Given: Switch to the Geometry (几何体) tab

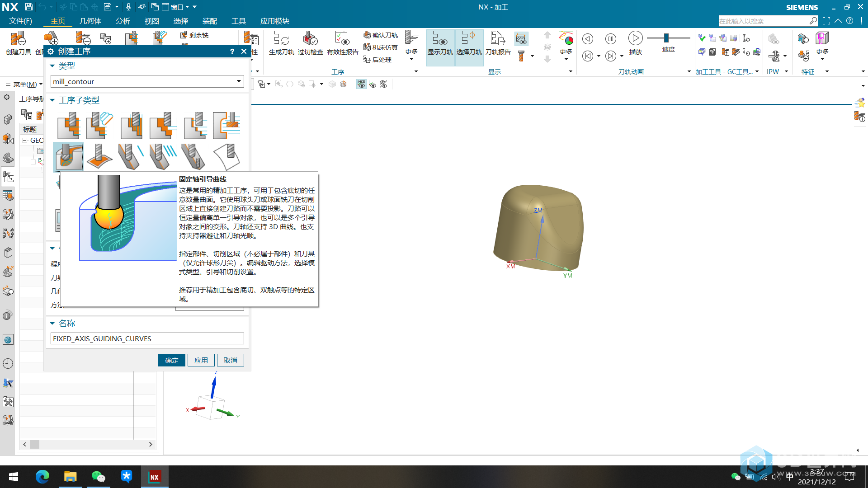Looking at the screenshot, I should pos(90,21).
